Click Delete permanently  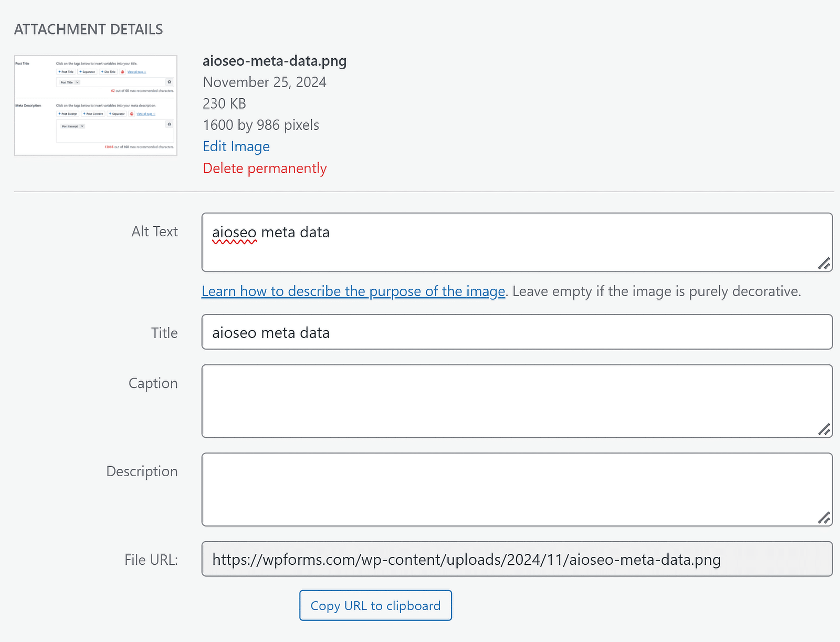point(265,169)
